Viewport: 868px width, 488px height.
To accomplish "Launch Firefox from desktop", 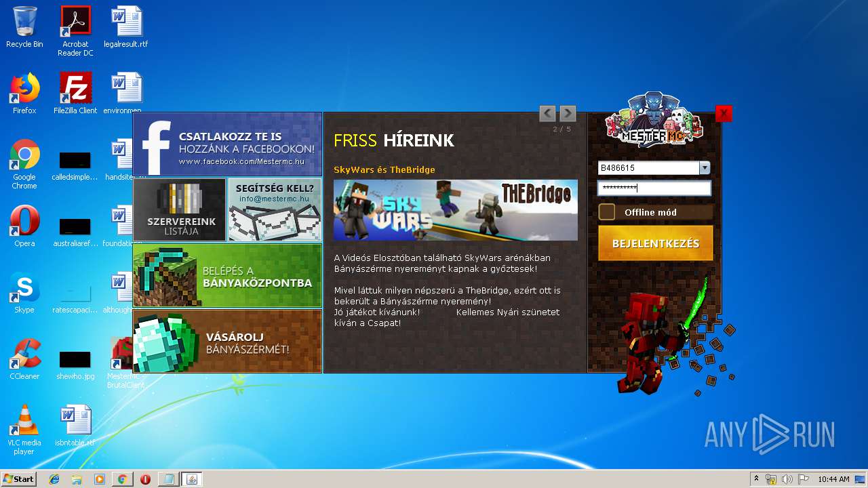I will pos(24,94).
